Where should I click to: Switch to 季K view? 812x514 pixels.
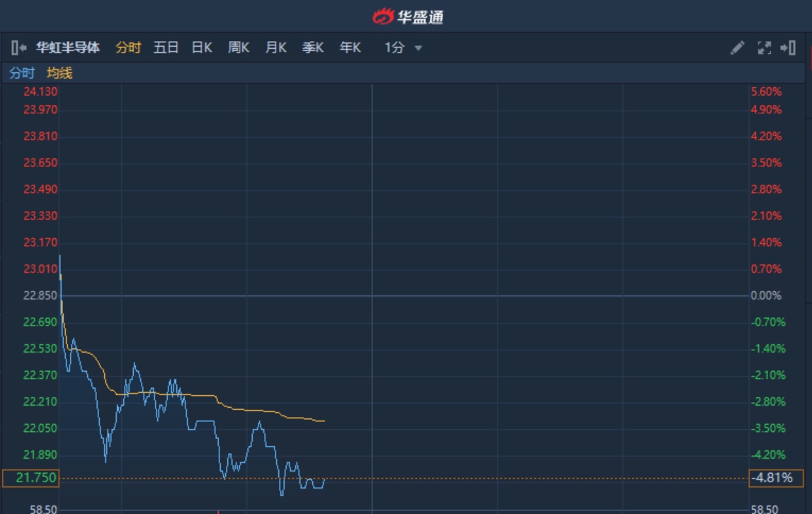[313, 48]
